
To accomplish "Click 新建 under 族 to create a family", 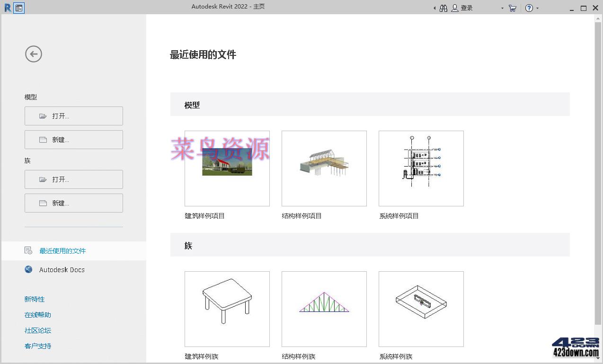I will coord(73,203).
